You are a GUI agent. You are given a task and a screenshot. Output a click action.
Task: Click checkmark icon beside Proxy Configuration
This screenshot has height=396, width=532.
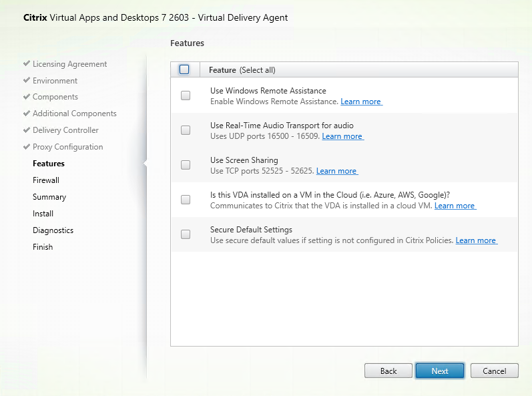pos(27,147)
